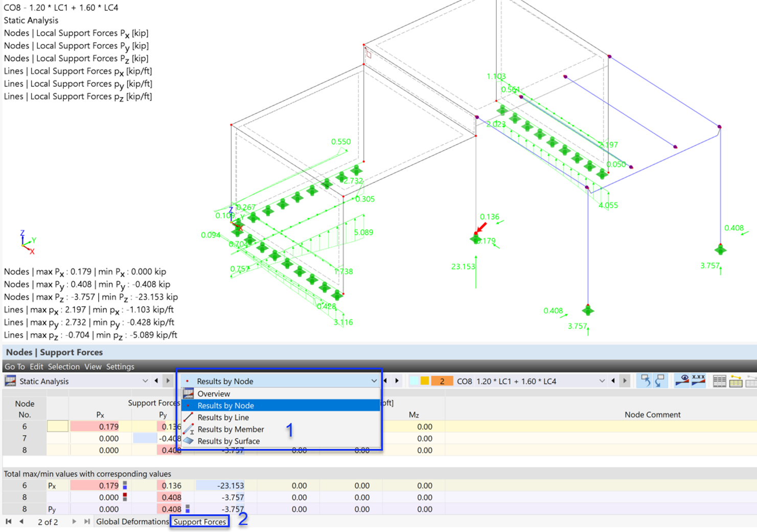Viewport: 757px width, 532px height.
Task: Click the yellow table with member icon
Action: (735, 380)
